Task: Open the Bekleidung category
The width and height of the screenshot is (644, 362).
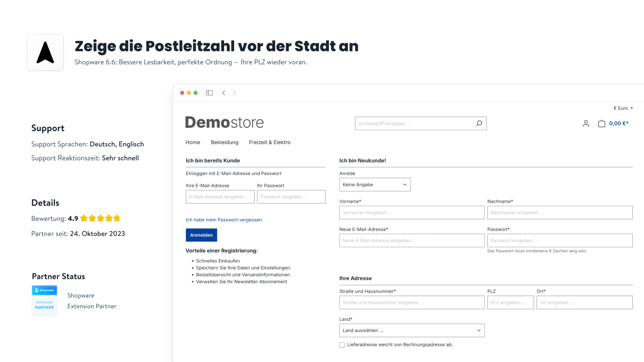Action: (224, 142)
